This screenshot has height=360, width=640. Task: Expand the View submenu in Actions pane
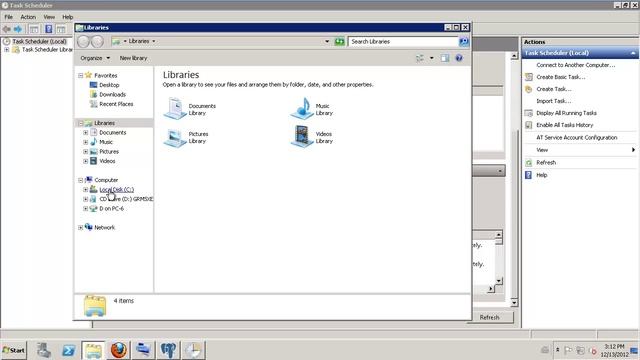tap(633, 150)
